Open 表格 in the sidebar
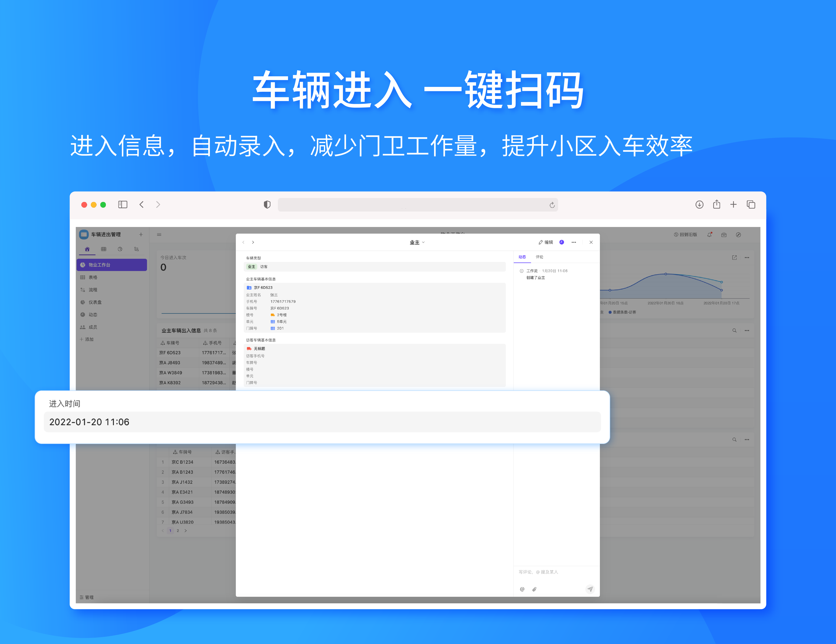The width and height of the screenshot is (836, 644). click(112, 277)
